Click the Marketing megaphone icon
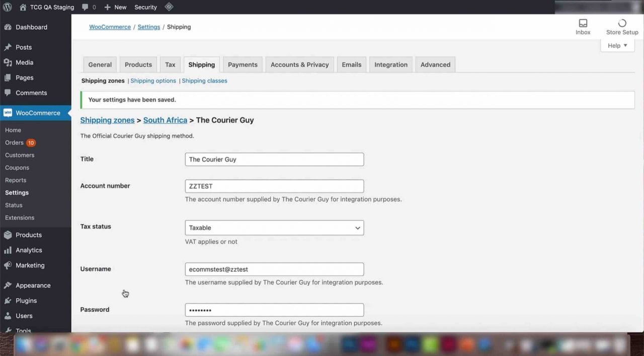This screenshot has height=356, width=644. [x=7, y=265]
